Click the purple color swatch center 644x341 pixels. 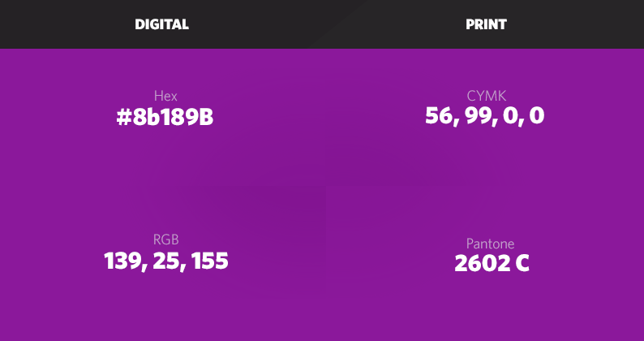322,195
